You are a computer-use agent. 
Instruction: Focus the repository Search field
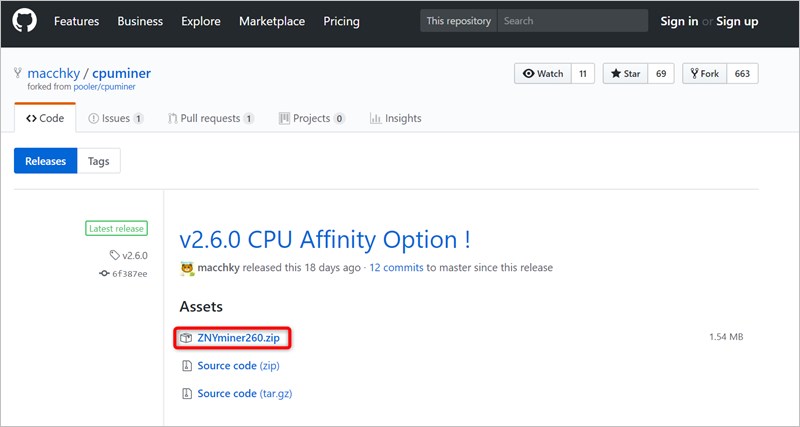click(x=572, y=21)
